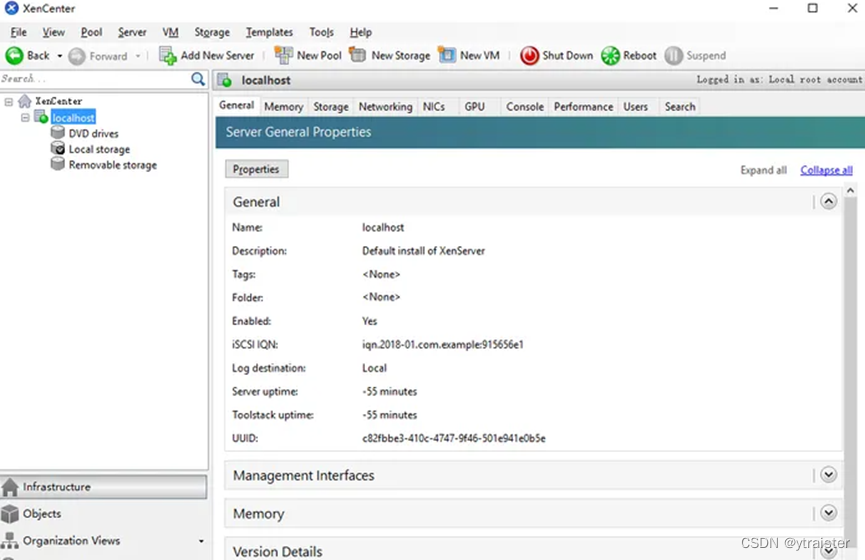Screen dimensions: 865x560
Task: Click the search magnifier icon
Action: [x=198, y=79]
